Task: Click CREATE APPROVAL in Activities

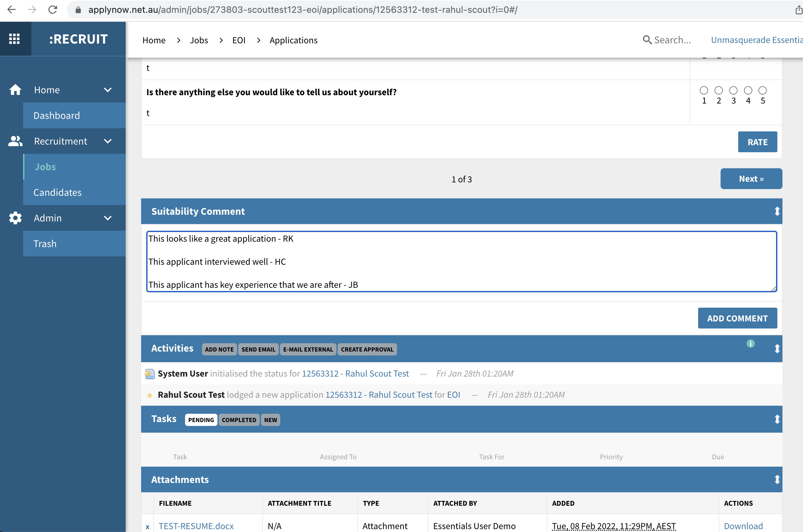Action: pos(367,349)
